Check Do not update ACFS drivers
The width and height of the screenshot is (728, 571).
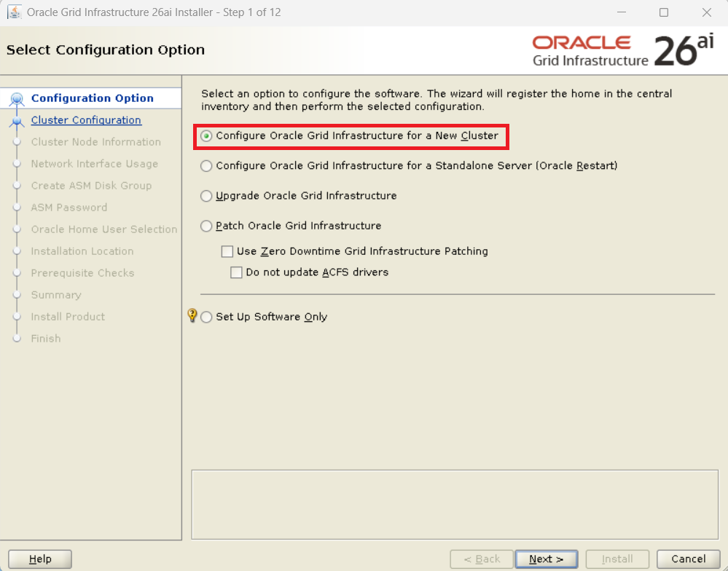click(236, 272)
